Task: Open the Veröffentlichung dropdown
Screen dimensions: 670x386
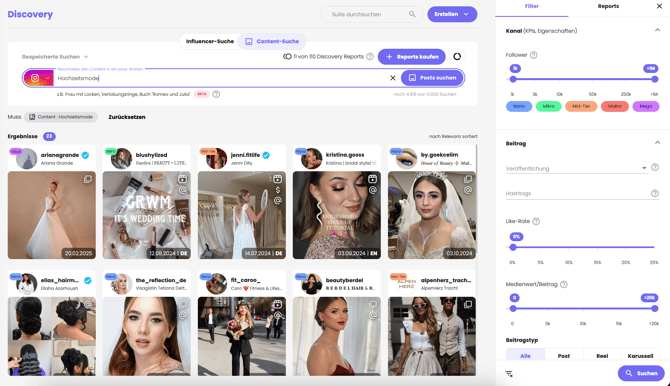Action: click(576, 168)
